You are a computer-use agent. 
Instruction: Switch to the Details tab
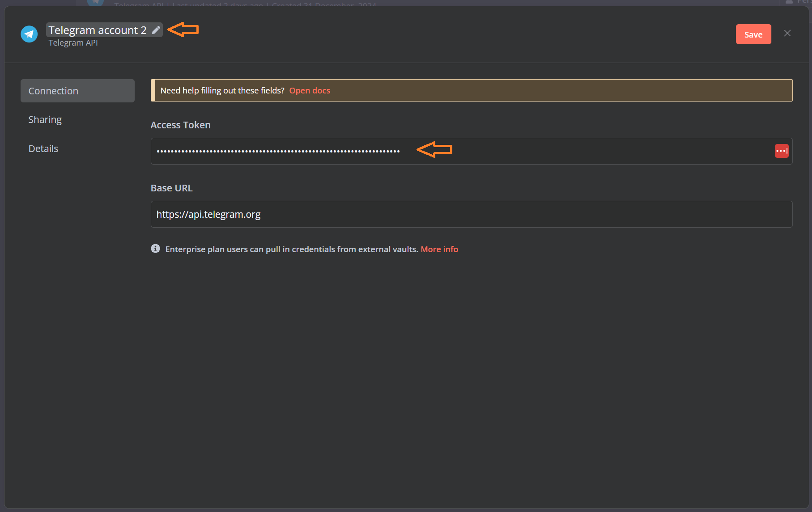tap(43, 148)
